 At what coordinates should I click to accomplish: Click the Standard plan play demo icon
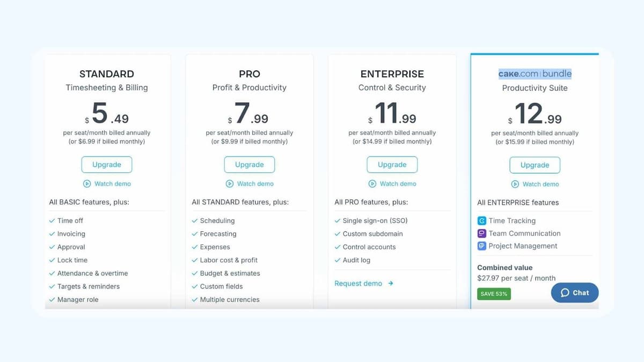87,183
